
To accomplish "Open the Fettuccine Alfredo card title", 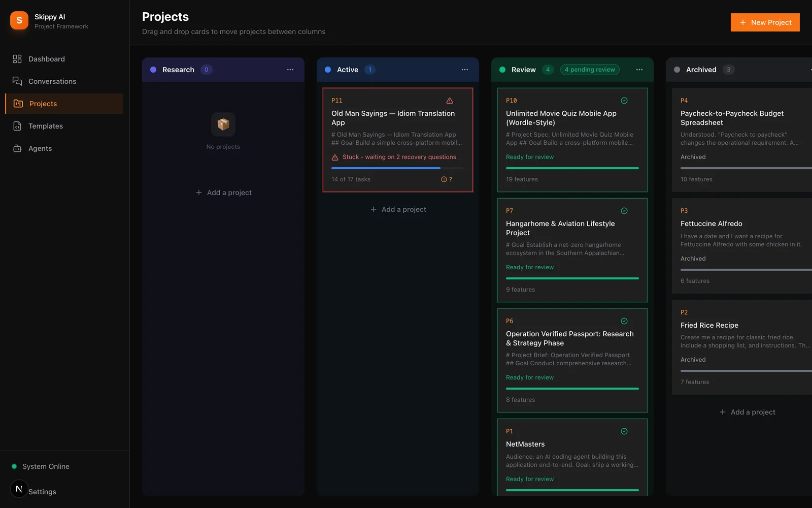I will point(712,224).
